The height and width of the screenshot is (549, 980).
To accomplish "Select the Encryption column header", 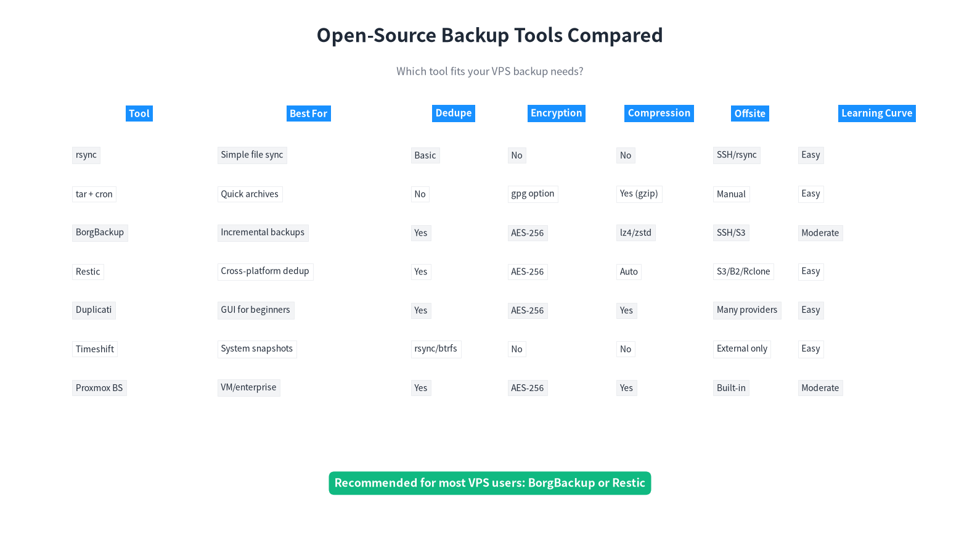I will [557, 113].
